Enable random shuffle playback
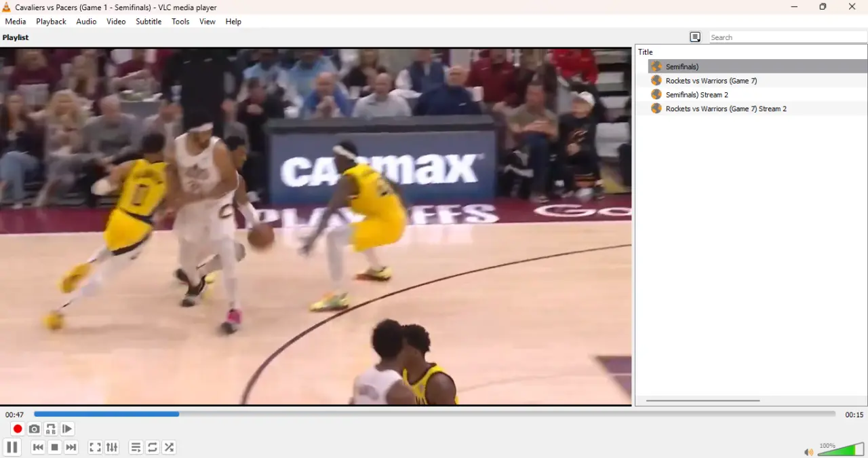This screenshot has height=458, width=868. click(x=169, y=447)
